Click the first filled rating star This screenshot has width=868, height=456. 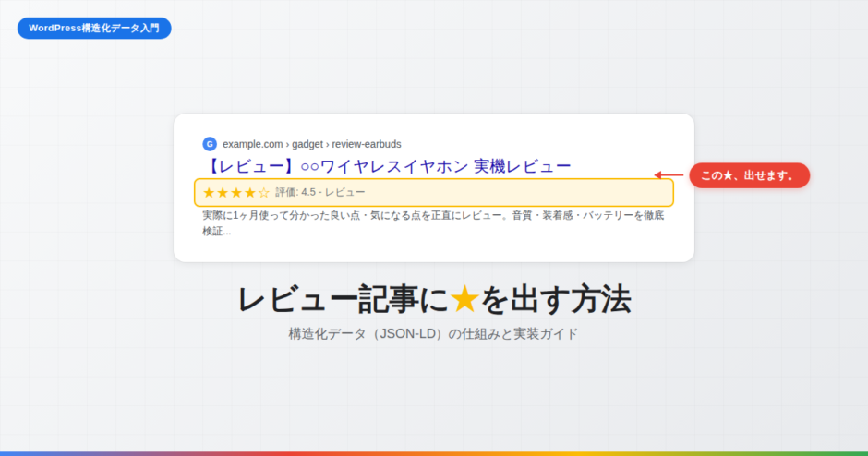coord(209,193)
